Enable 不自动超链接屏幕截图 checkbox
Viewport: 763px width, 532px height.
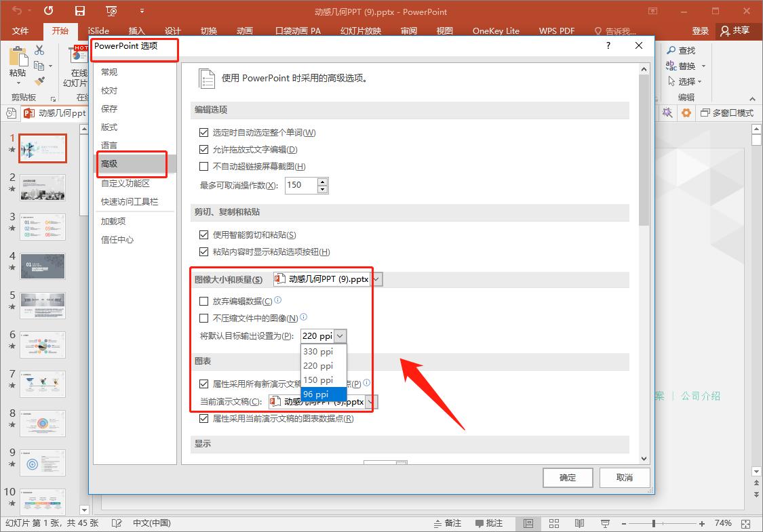(x=203, y=167)
